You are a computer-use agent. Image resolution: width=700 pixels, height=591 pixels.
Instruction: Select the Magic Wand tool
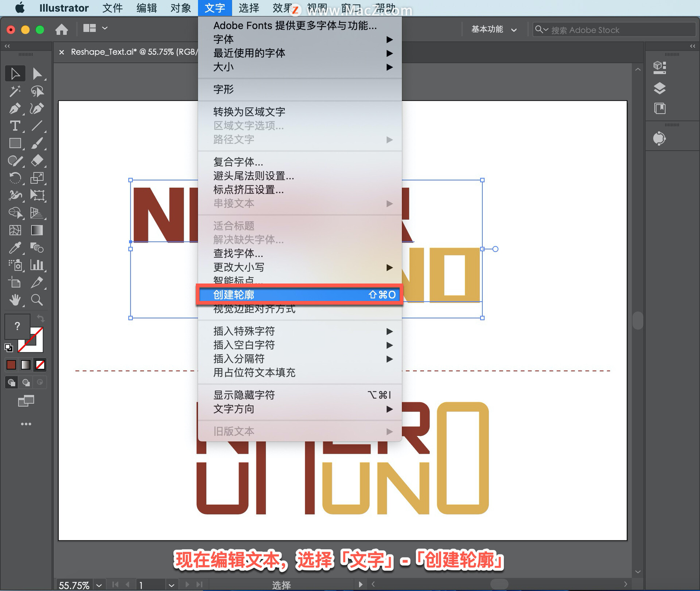point(15,91)
